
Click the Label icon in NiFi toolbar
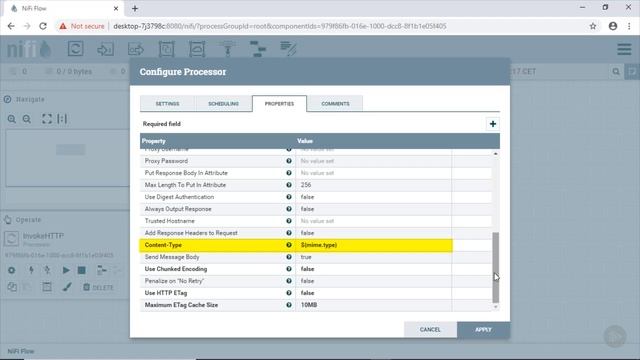[x=288, y=49]
